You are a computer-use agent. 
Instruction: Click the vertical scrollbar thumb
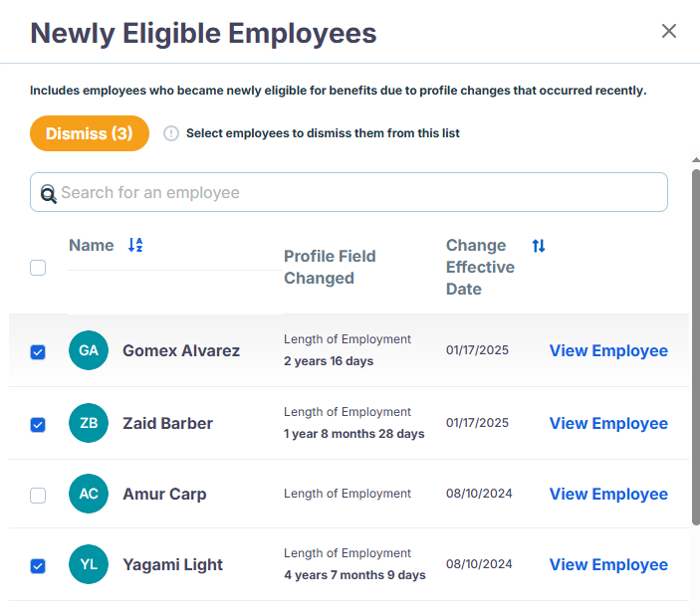pyautogui.click(x=696, y=347)
